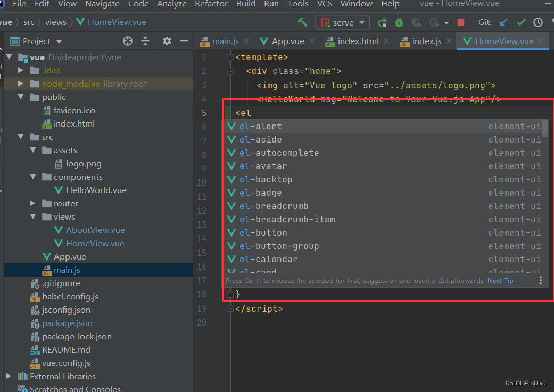
Task: Choose el-button completion suggestion
Action: (383, 233)
